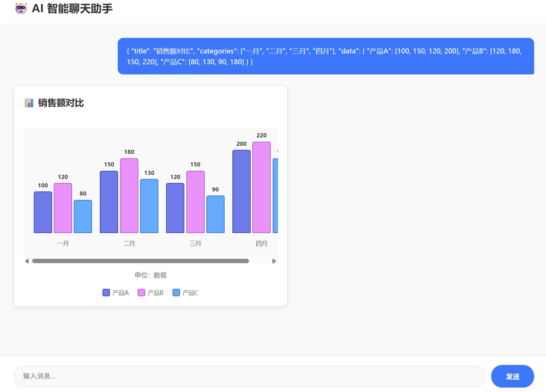Viewport: 546px width, 392px height.
Task: Click the robot logo icon in header
Action: 21,8
